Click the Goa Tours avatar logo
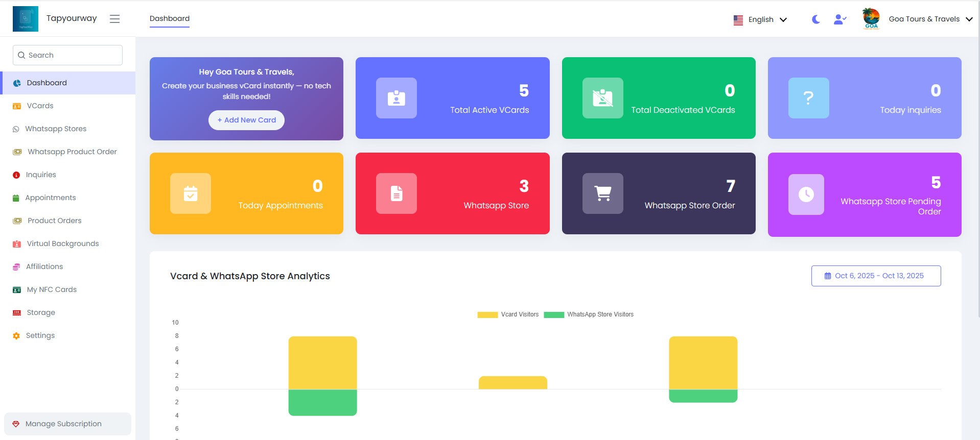The image size is (980, 440). (x=871, y=19)
